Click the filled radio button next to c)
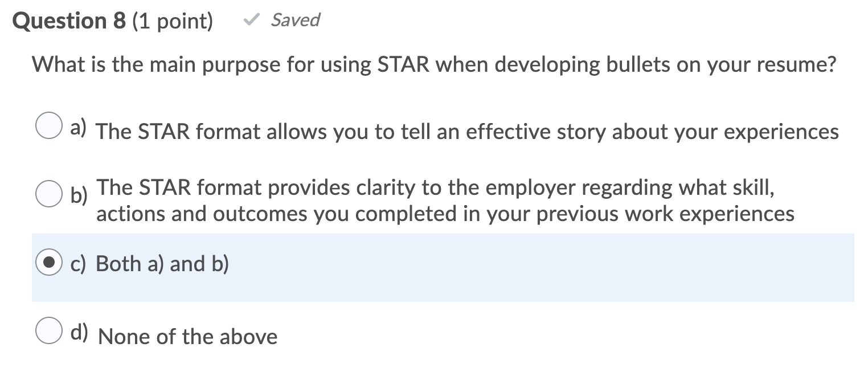This screenshot has height=376, width=868. tap(50, 263)
